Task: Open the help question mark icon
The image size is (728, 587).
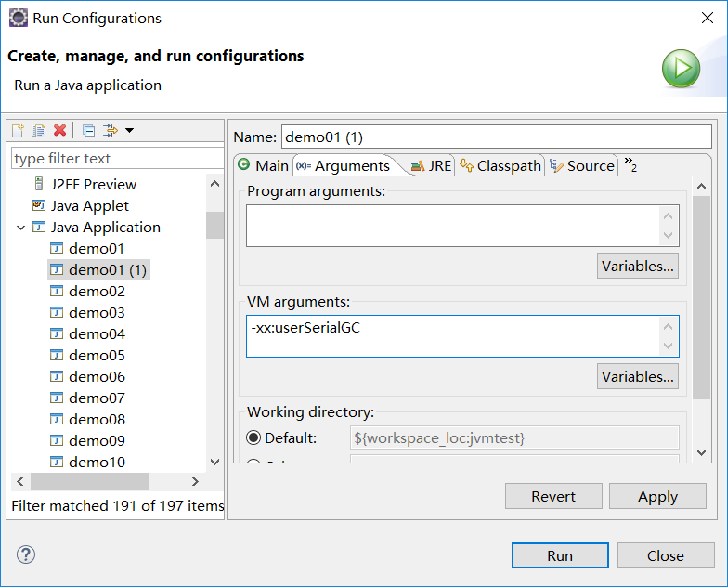Action: (x=25, y=555)
